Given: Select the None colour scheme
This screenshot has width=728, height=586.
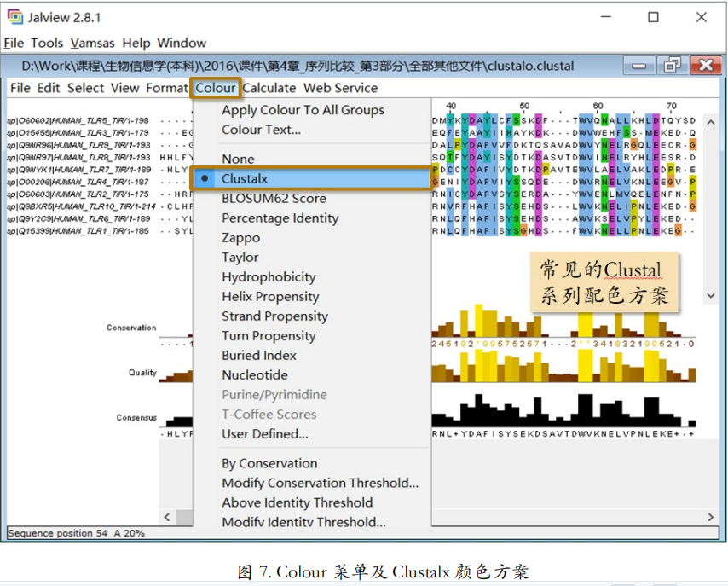Looking at the screenshot, I should (312, 159).
